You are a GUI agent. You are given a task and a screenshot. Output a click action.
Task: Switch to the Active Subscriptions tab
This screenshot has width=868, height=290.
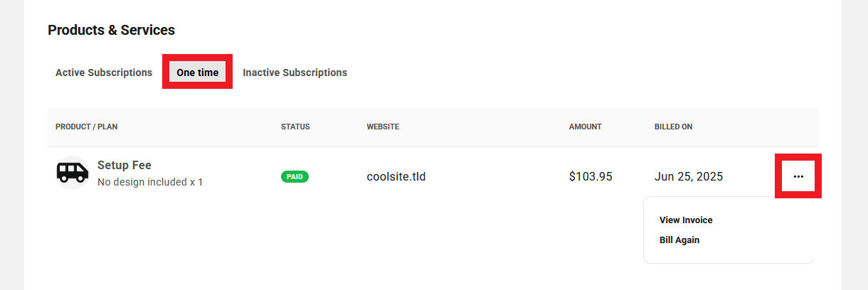coord(104,72)
